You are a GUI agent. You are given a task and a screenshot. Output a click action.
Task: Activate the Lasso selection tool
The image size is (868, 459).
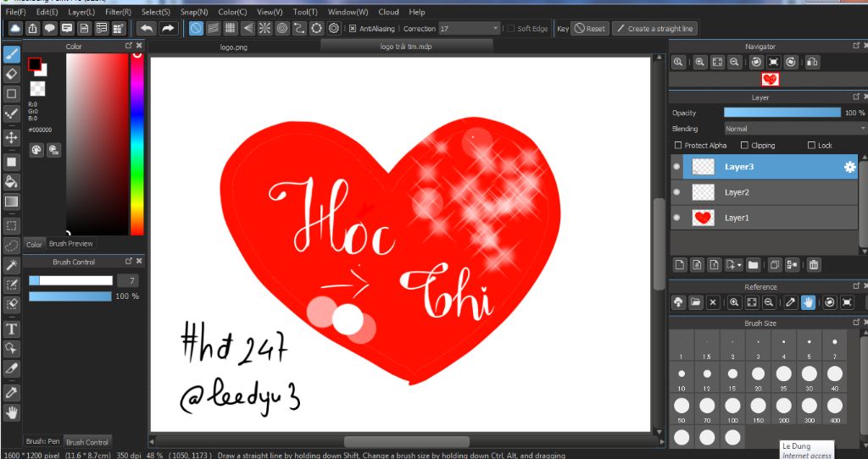[11, 246]
